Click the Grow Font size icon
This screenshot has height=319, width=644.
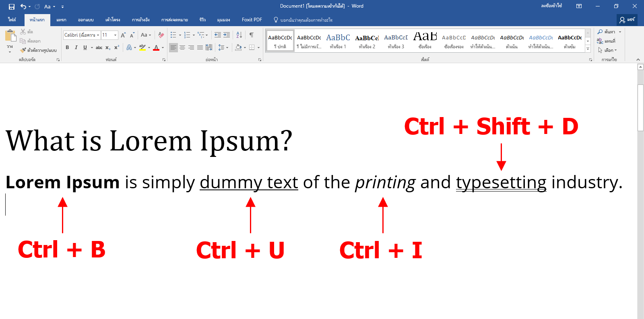click(x=124, y=35)
